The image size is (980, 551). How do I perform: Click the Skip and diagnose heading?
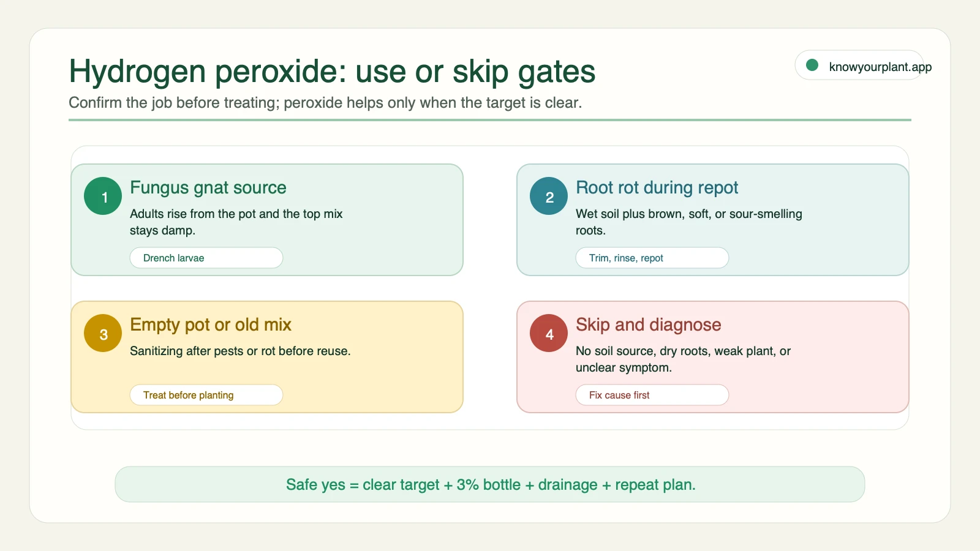[x=649, y=324]
